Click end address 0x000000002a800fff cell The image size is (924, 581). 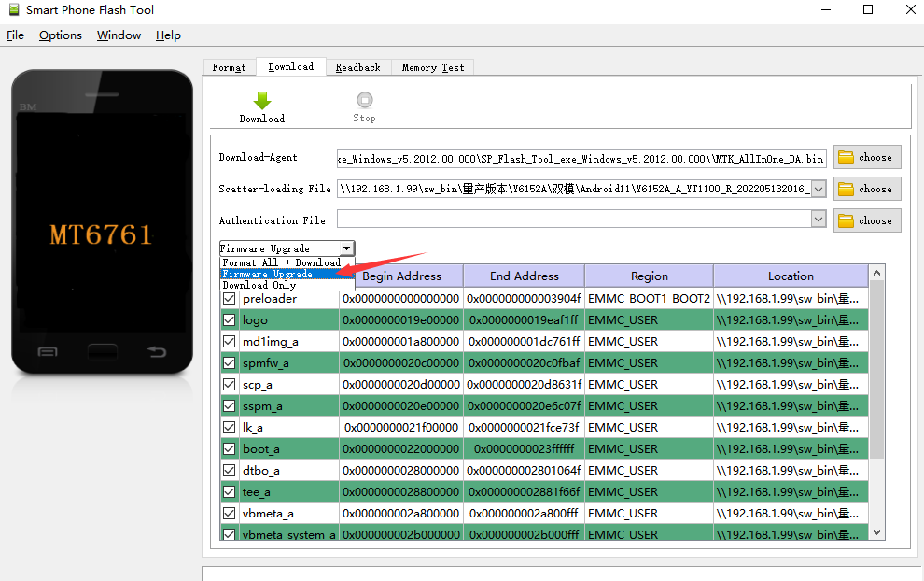point(524,514)
